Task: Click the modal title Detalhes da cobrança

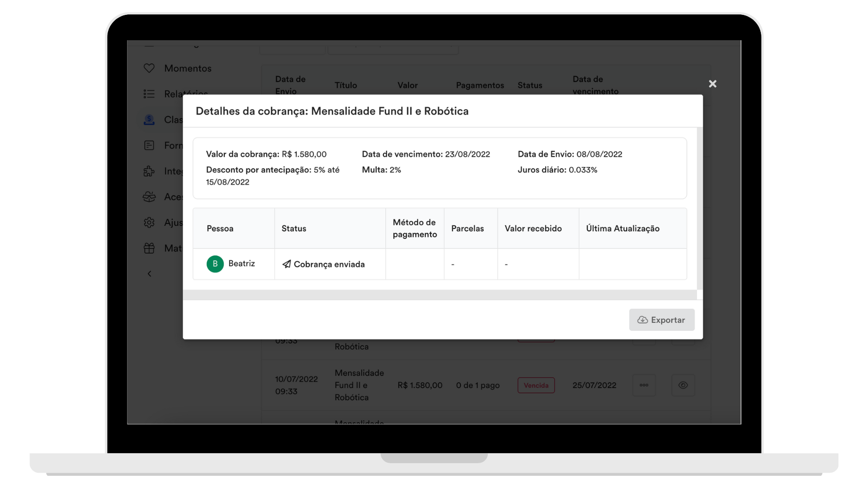Action: coord(332,111)
